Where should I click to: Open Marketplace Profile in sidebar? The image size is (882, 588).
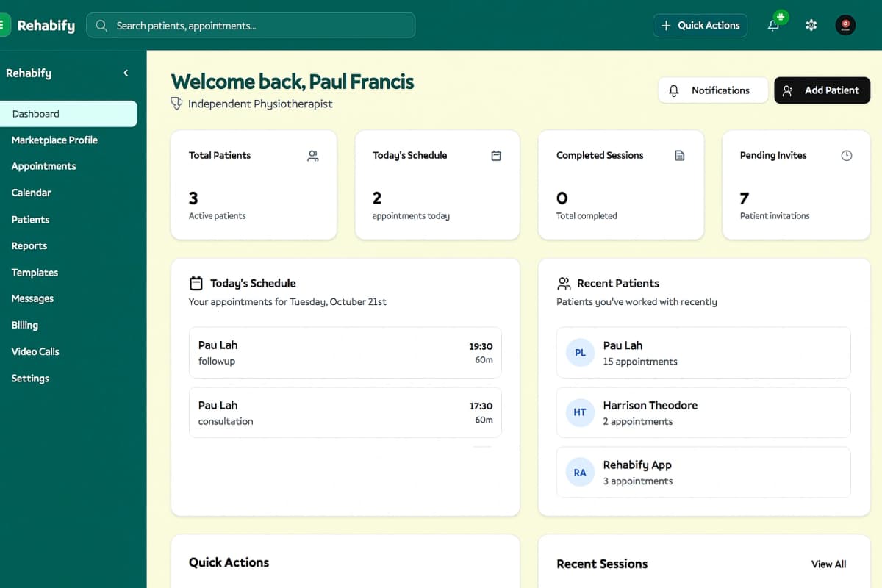(x=54, y=140)
